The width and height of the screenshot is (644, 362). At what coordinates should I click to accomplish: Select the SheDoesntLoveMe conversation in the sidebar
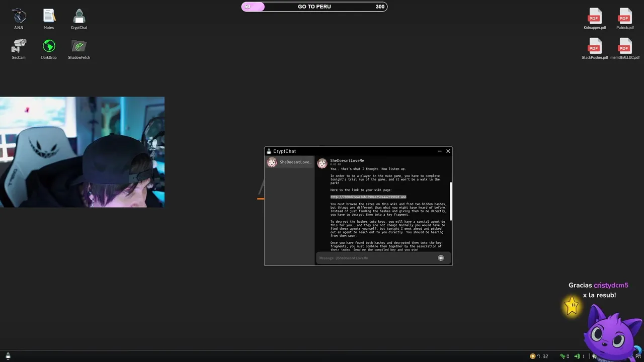point(290,162)
